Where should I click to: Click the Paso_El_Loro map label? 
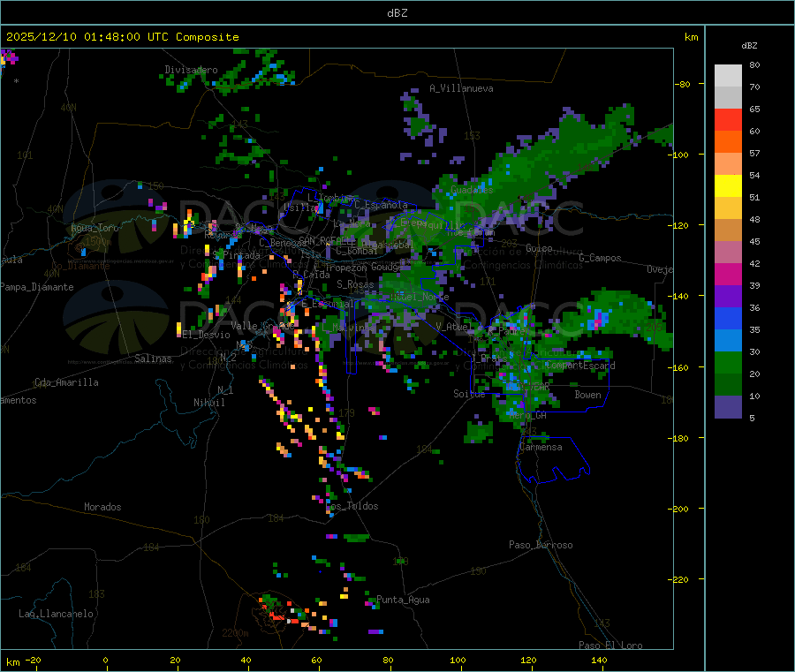(610, 646)
